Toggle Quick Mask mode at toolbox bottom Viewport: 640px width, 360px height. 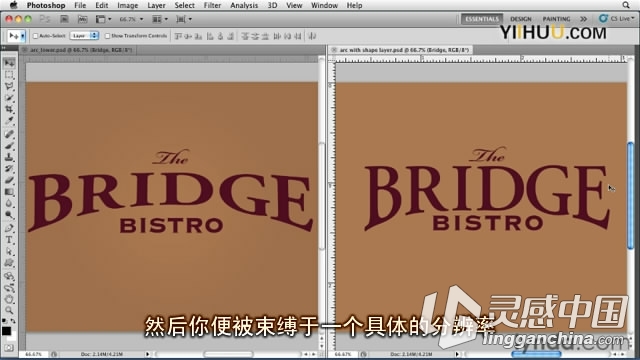pos(9,348)
